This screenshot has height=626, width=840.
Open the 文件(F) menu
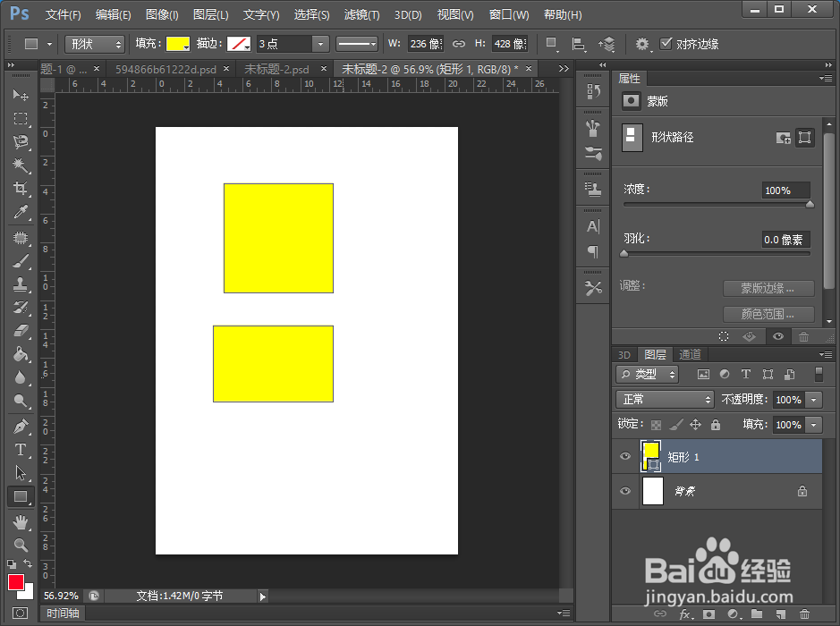[63, 14]
